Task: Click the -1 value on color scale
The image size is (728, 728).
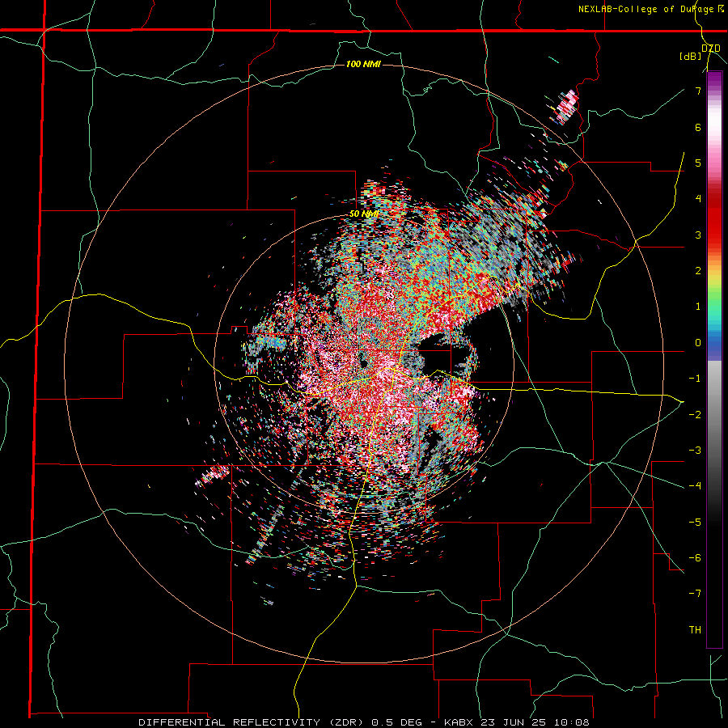Action: click(695, 379)
